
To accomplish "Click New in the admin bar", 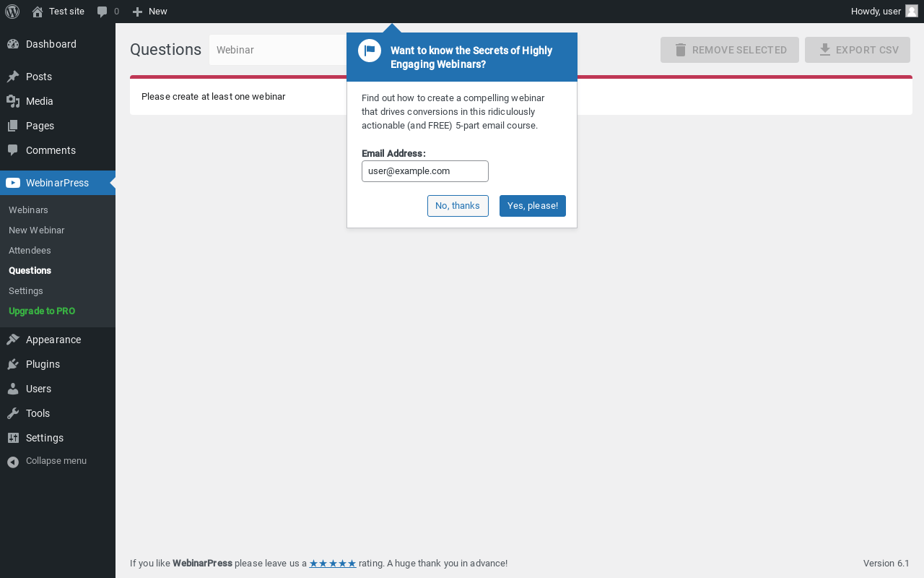I will click(x=158, y=12).
